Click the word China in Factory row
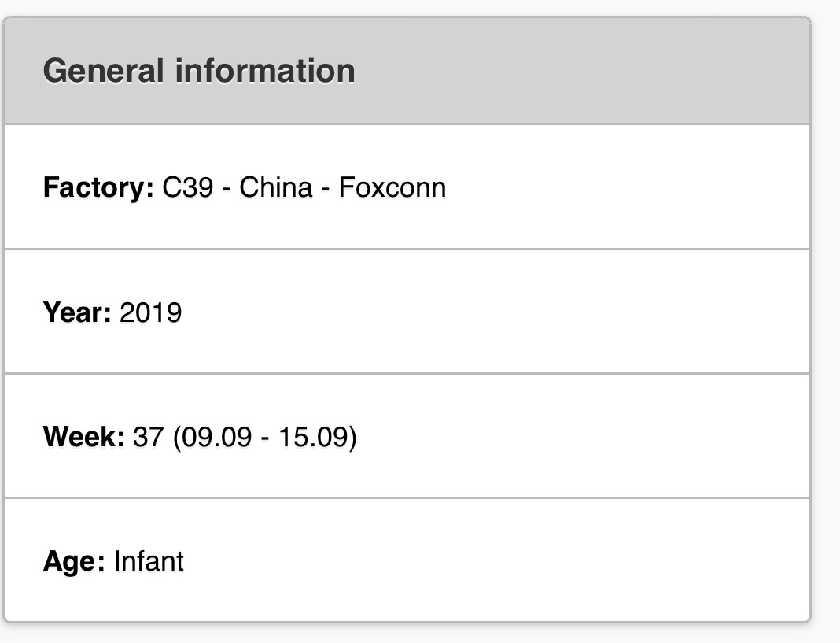840x643 pixels. (x=275, y=187)
